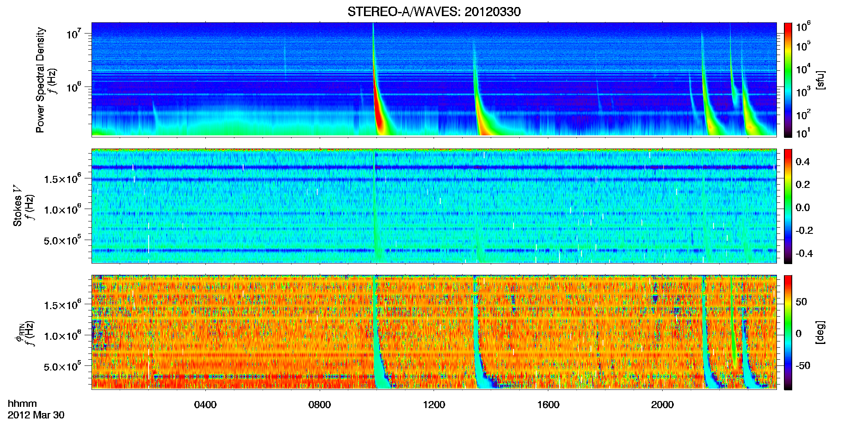
Task: Click the 0.2 value on Stokes V color bar
Action: (x=803, y=185)
